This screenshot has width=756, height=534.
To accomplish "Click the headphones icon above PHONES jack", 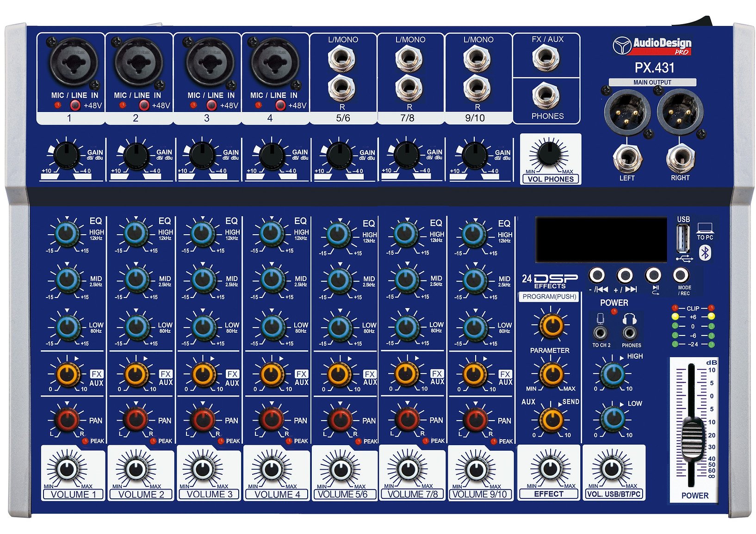I will (x=629, y=319).
